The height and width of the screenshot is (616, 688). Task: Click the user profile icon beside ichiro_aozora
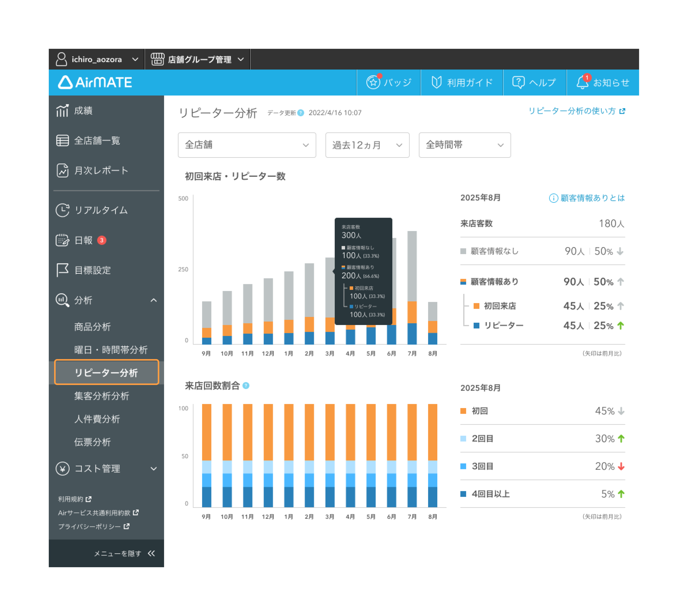pos(61,59)
